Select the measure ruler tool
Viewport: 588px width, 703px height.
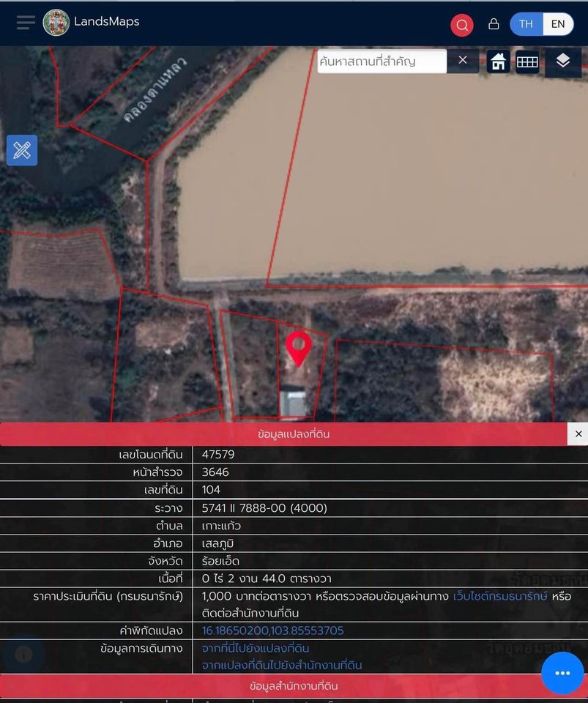(x=22, y=150)
